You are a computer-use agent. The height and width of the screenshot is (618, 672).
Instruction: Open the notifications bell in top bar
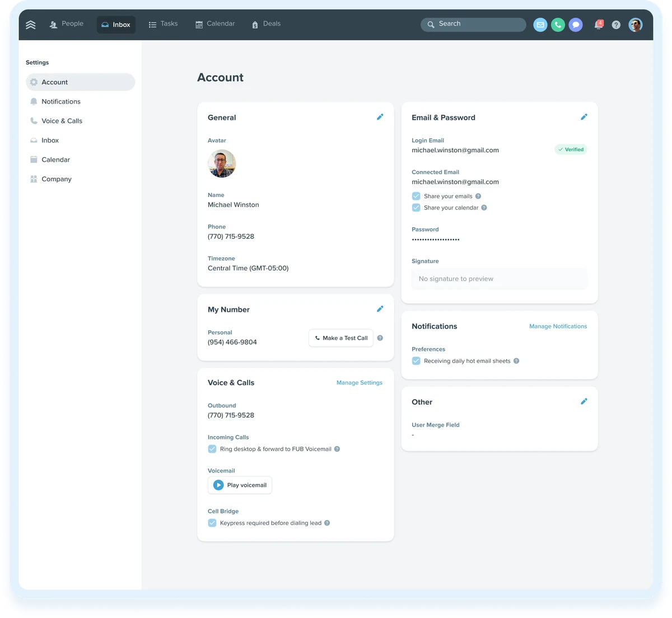tap(599, 25)
